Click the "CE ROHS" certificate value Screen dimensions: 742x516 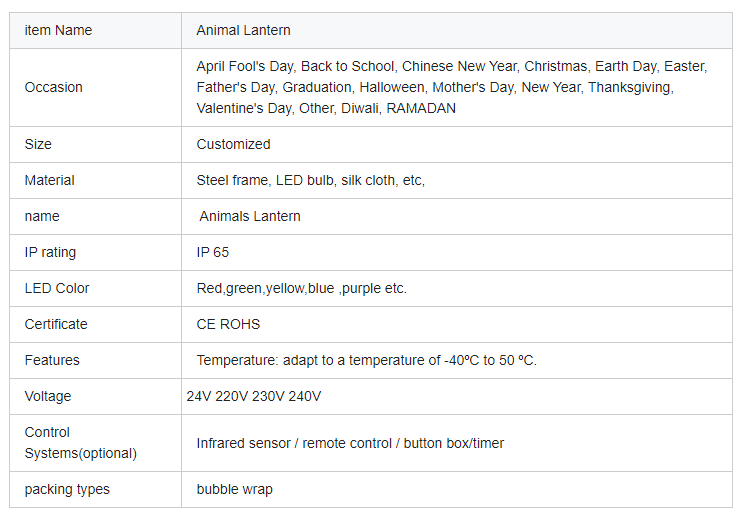pos(226,324)
